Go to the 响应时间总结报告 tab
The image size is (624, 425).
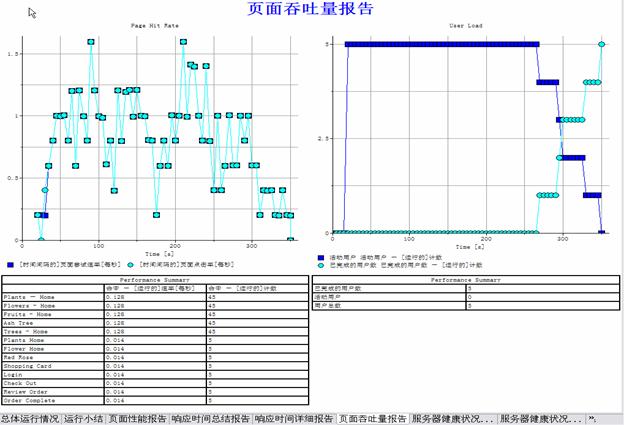tap(209, 418)
